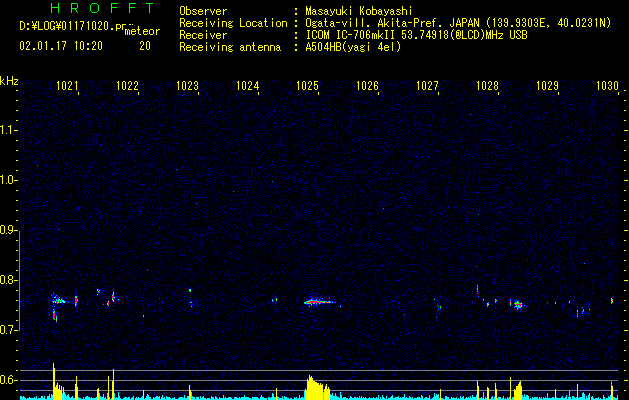Click the Receiving Location label
The height and width of the screenshot is (400, 629).
coord(233,23)
